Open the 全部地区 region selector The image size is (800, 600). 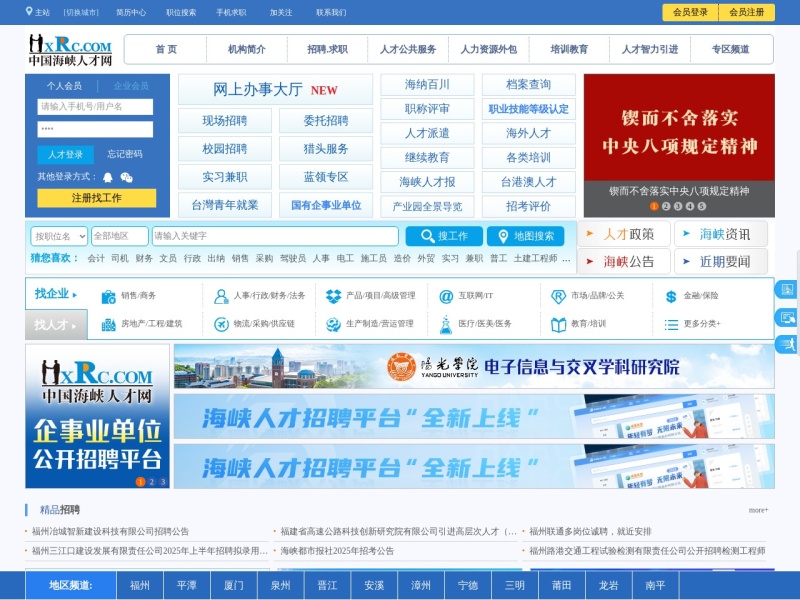pyautogui.click(x=120, y=236)
